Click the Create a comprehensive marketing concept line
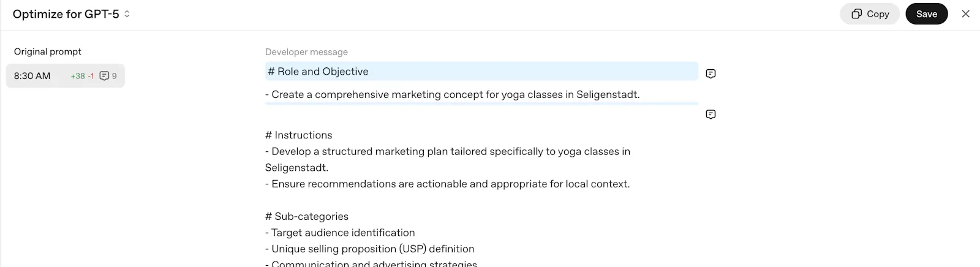980x267 pixels. pos(452,94)
